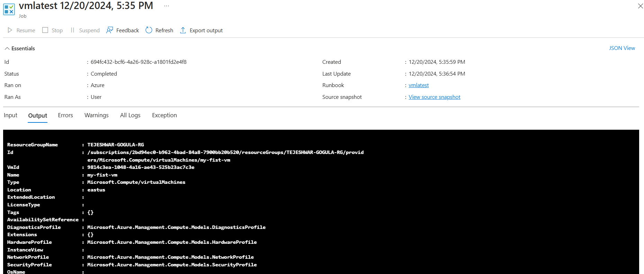Click the ResourceGroupName value TEJESHWAR-GOGULA-RG
The image size is (644, 274).
click(x=116, y=145)
